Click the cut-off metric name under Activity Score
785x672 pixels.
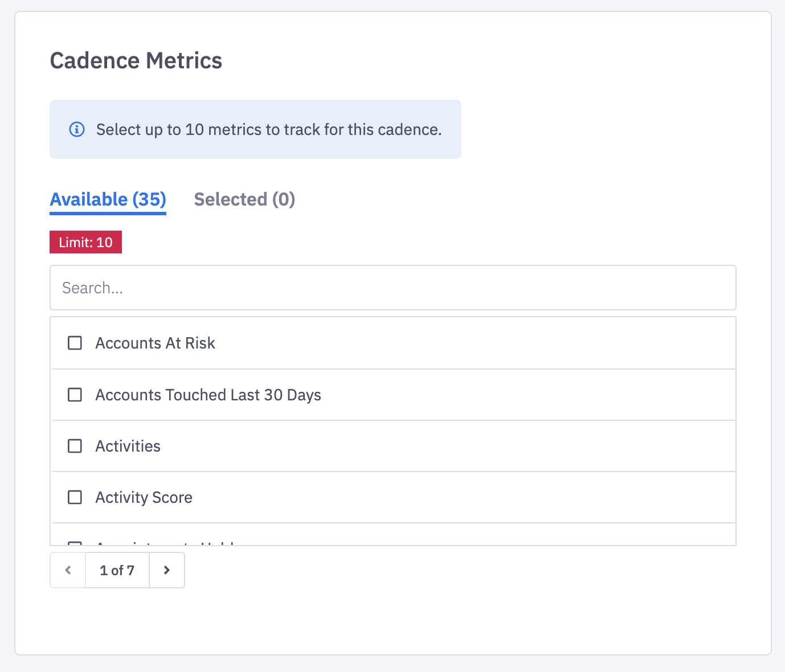(x=165, y=543)
